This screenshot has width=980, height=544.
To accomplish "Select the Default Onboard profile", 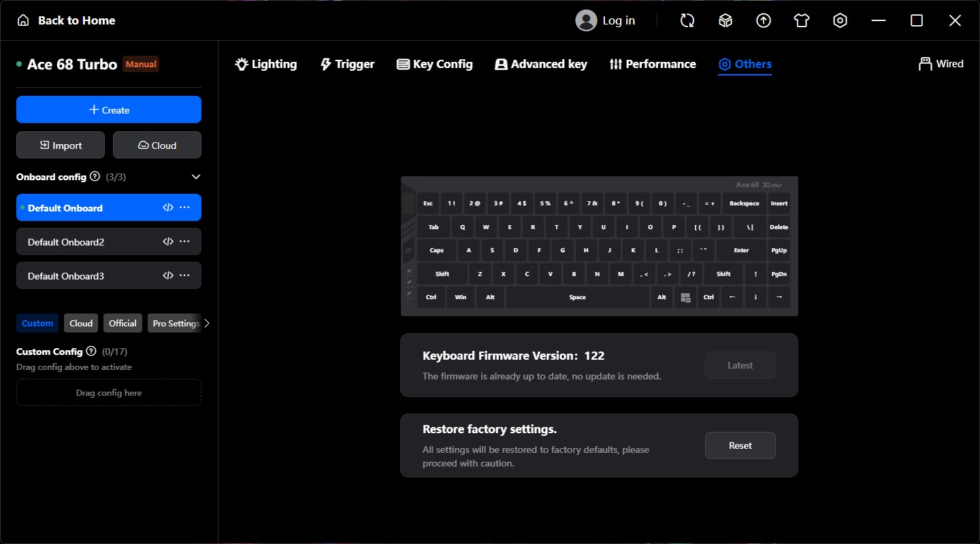I will [x=109, y=207].
